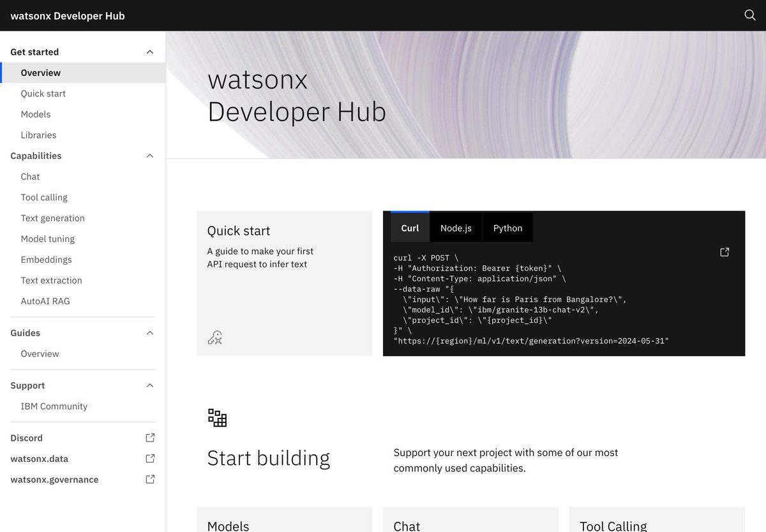Open Text generation in the sidebar
Image resolution: width=766 pixels, height=532 pixels.
tap(83, 218)
